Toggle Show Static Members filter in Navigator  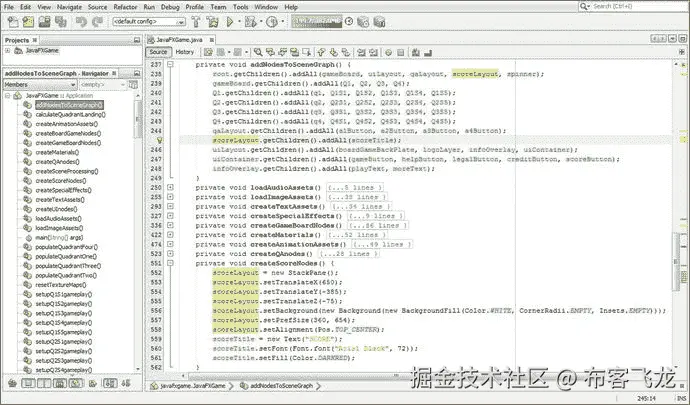[x=44, y=383]
